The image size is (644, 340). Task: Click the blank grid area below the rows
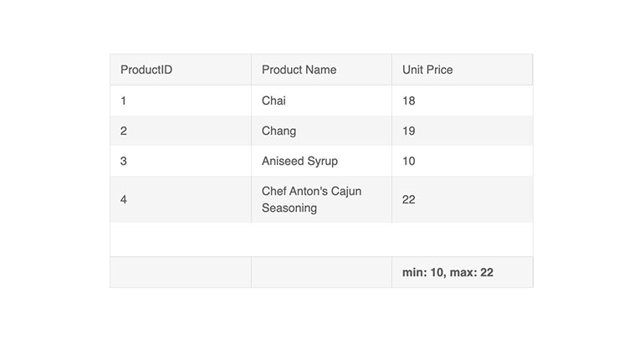pyautogui.click(x=322, y=240)
